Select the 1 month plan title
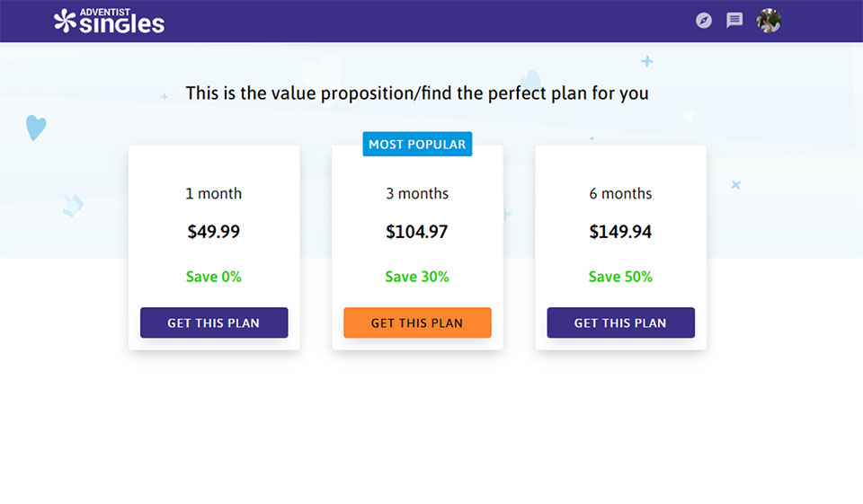Screen dimensions: 863x504 coord(214,193)
